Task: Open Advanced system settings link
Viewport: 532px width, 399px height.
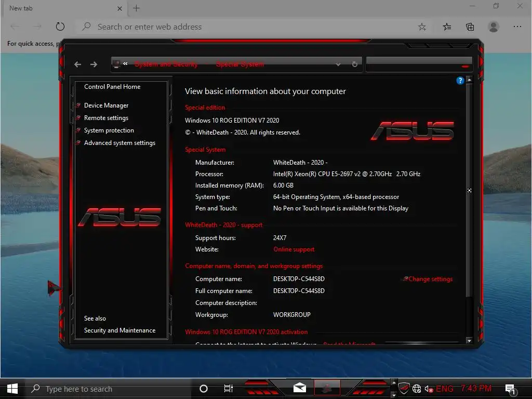Action: click(x=120, y=143)
